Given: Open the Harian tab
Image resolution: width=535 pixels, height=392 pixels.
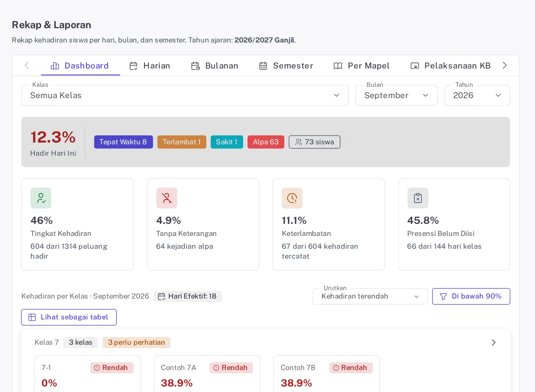Looking at the screenshot, I should (150, 66).
